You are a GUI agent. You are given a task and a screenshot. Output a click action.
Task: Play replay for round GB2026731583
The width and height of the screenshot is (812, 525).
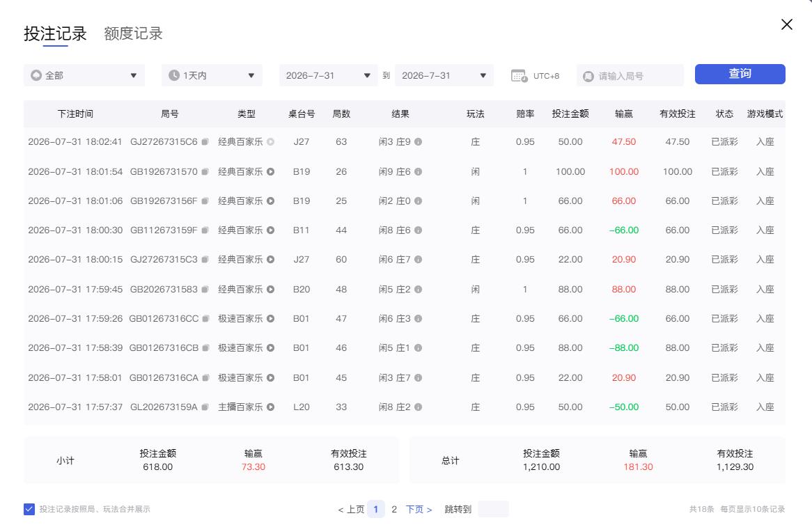pos(270,290)
